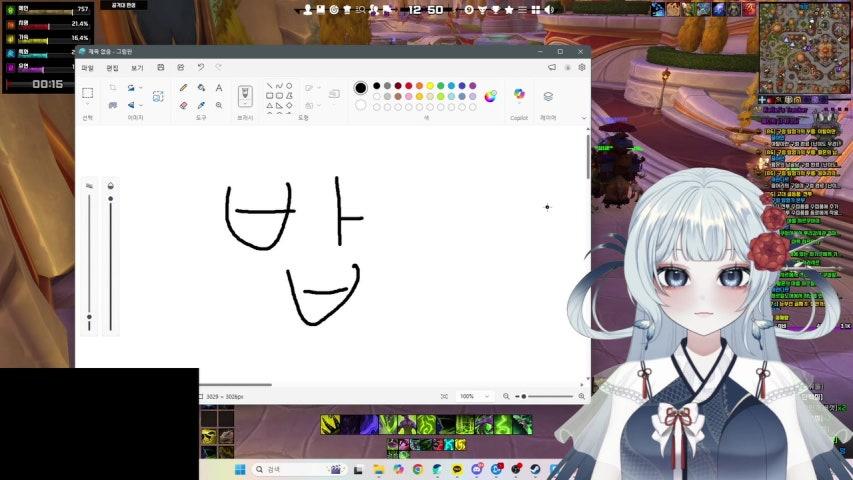853x480 pixels.
Task: Click the Crop icon in Image group
Action: 113,88
